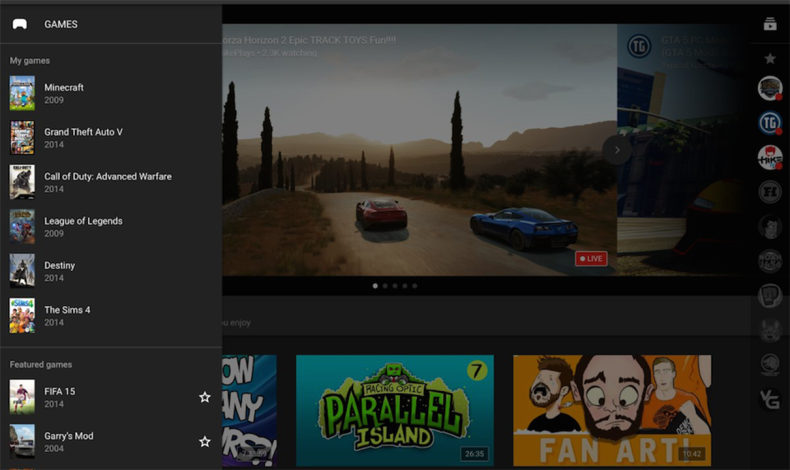
Task: Click the favorites star in the right sidebar
Action: [x=770, y=58]
